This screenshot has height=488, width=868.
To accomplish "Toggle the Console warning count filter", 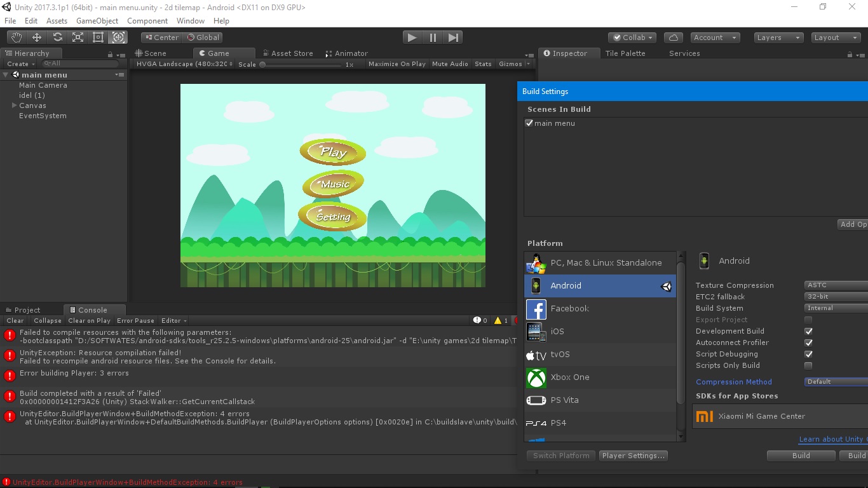I will (501, 320).
